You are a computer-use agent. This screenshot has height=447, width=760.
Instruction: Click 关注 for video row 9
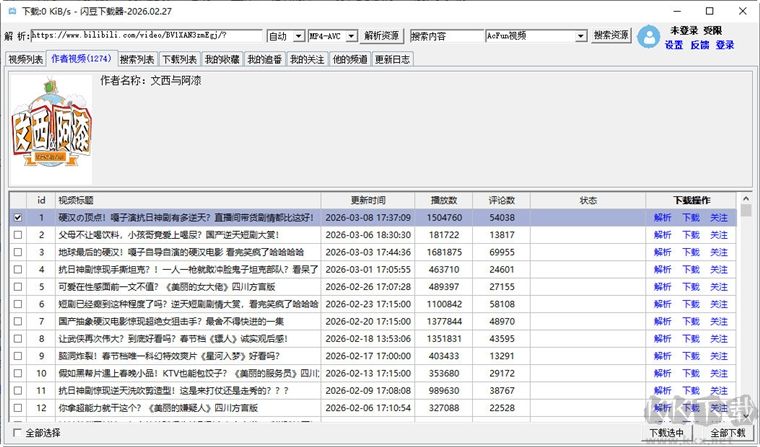coord(719,356)
